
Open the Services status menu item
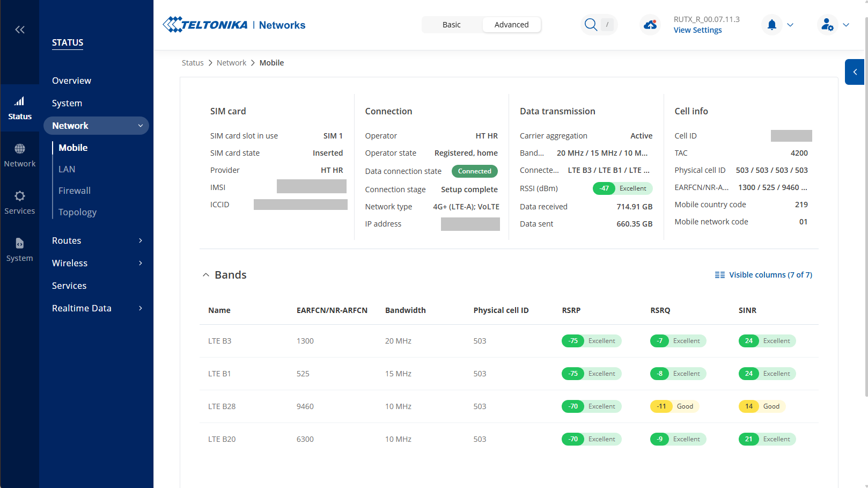(69, 286)
